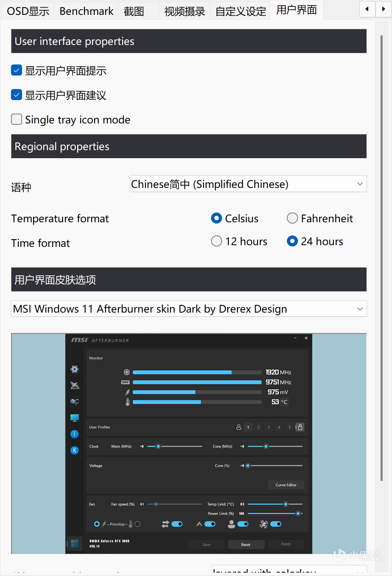Viewport: 392px width, 576px height.
Task: Switch to the Benchmark tab
Action: coord(86,11)
